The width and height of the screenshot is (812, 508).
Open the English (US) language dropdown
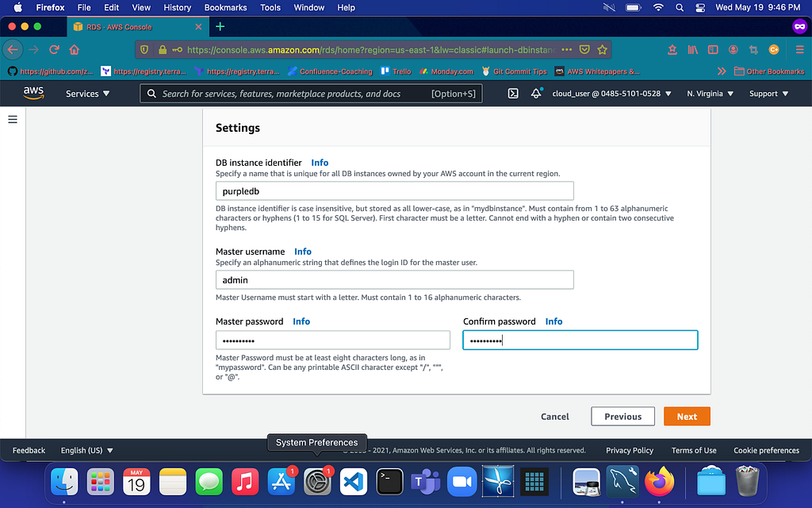86,451
